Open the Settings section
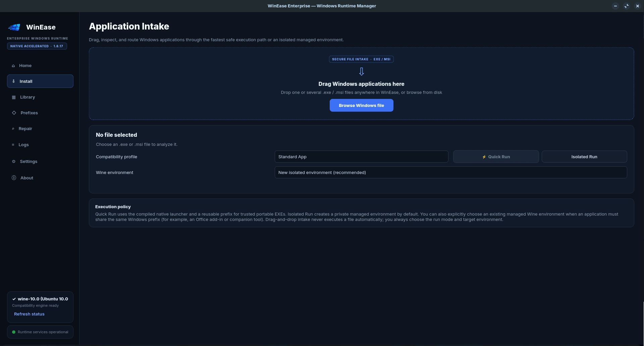Image resolution: width=644 pixels, height=346 pixels. pyautogui.click(x=40, y=161)
